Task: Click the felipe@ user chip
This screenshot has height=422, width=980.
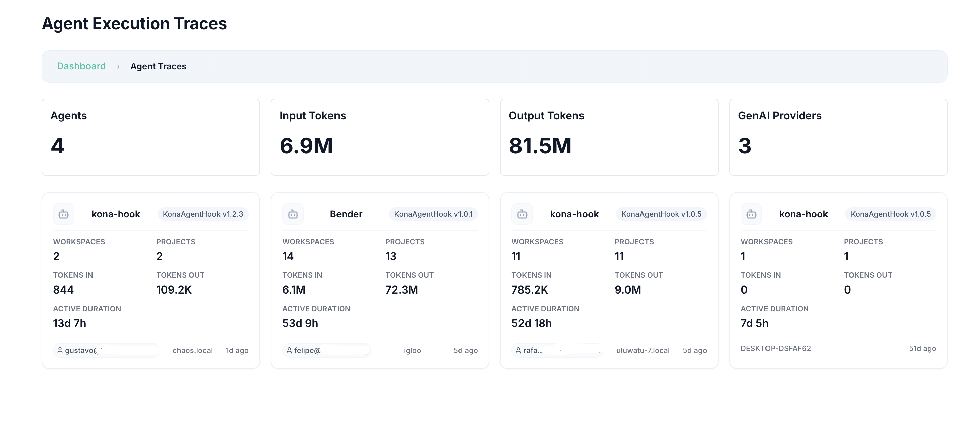Action: pyautogui.click(x=326, y=351)
